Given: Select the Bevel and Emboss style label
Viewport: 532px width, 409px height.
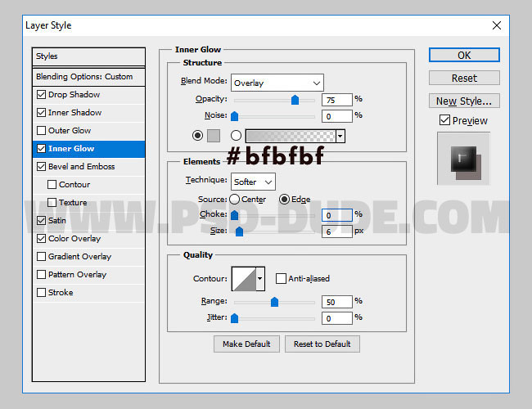Looking at the screenshot, I should (81, 166).
